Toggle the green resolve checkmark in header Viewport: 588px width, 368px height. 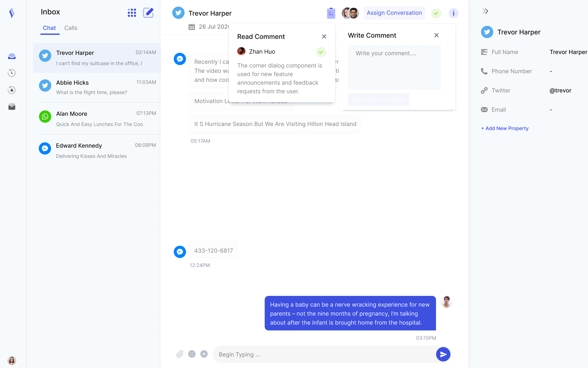click(436, 13)
